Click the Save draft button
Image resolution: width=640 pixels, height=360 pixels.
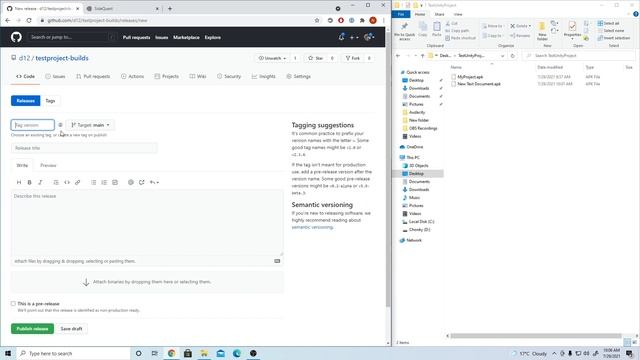point(71,329)
